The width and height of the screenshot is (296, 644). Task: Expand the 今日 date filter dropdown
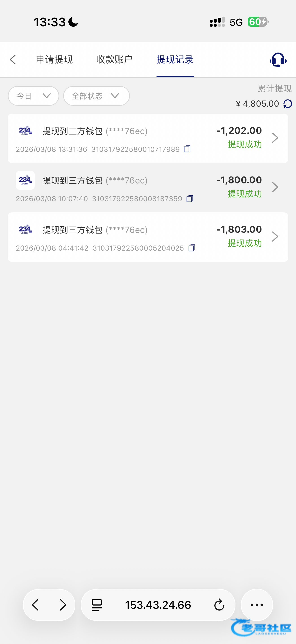coord(33,96)
